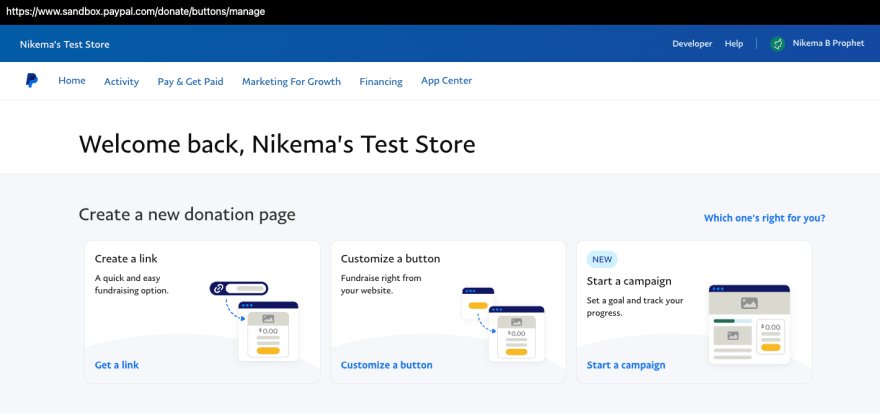Click the Start a campaign illustration
This screenshot has width=880, height=415.
point(749,325)
